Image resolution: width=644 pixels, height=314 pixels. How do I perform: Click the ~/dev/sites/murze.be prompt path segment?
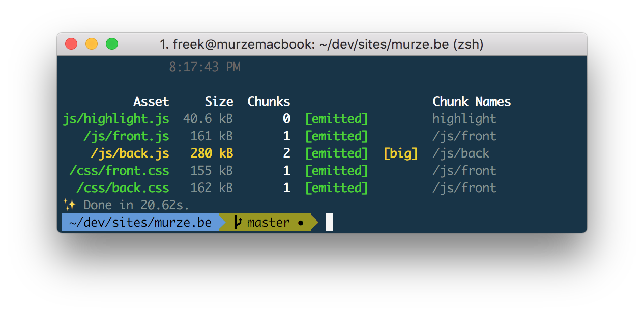tap(140, 223)
